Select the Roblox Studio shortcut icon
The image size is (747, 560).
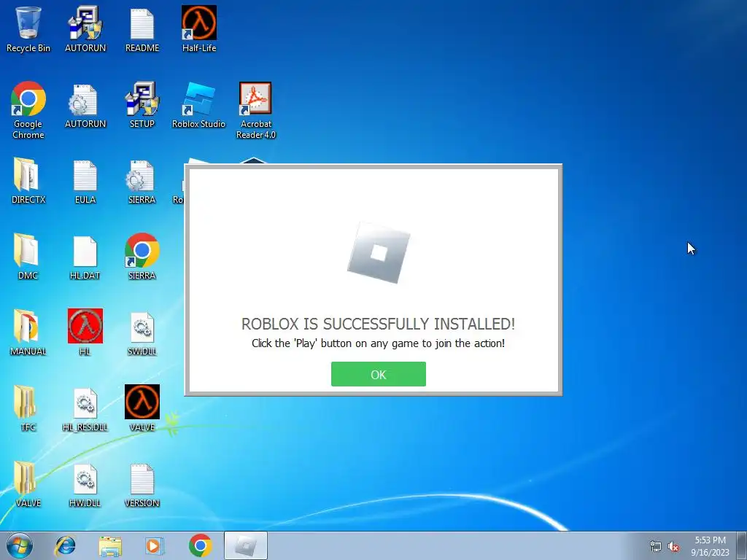pos(198,106)
